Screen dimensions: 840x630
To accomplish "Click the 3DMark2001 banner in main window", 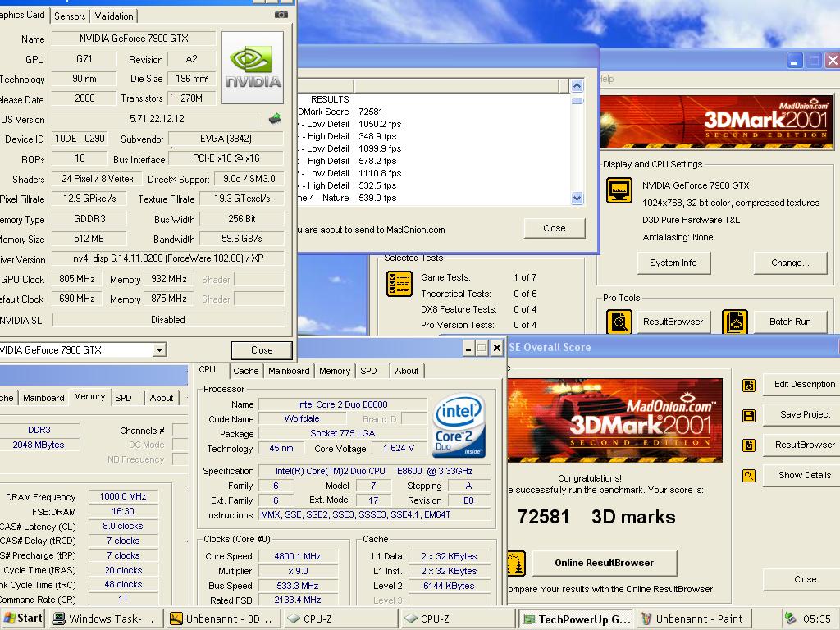I will (717, 121).
